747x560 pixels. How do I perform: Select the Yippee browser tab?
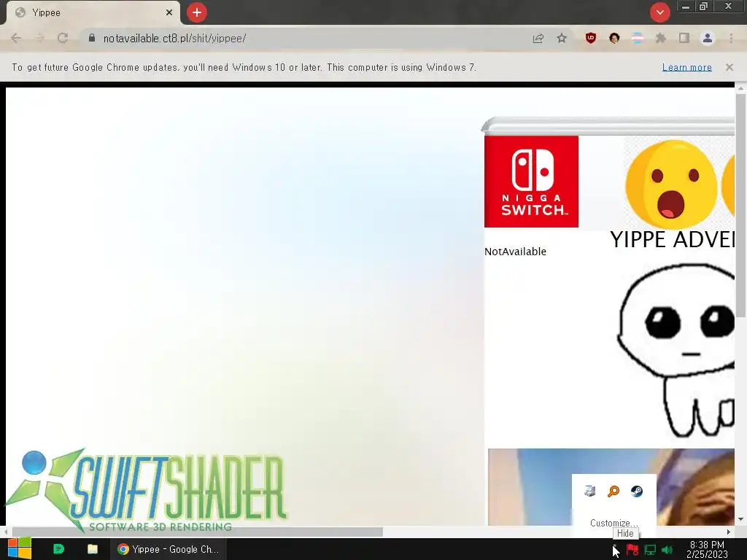pos(93,12)
